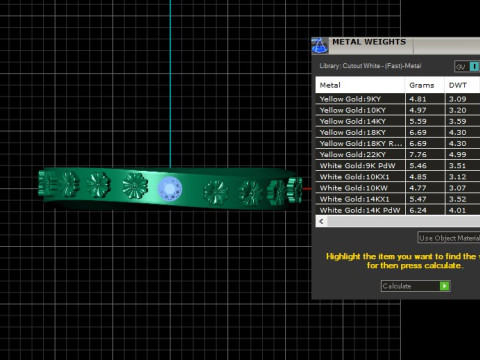Click the 5.59 grams value for 14KY

pyautogui.click(x=418, y=121)
